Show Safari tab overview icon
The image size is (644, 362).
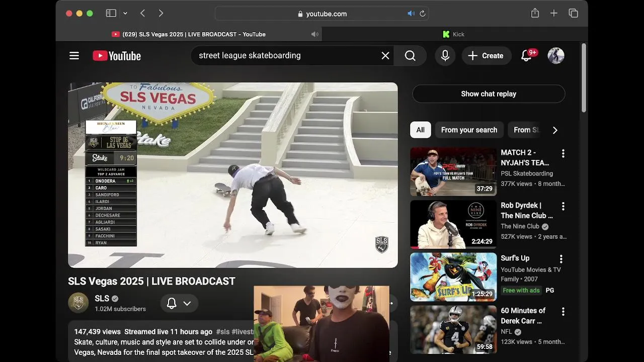point(574,14)
